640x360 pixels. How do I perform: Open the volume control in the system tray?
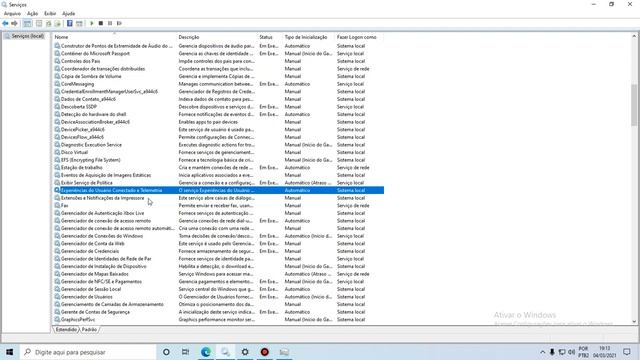(571, 352)
